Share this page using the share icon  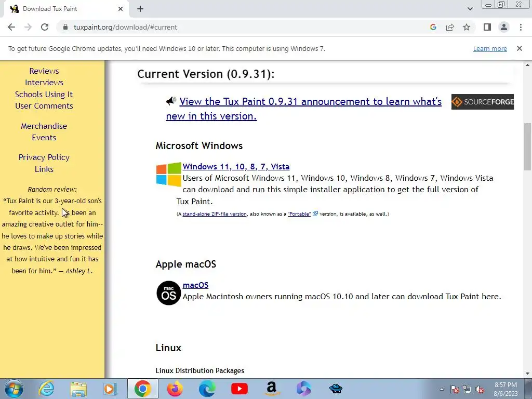450,27
